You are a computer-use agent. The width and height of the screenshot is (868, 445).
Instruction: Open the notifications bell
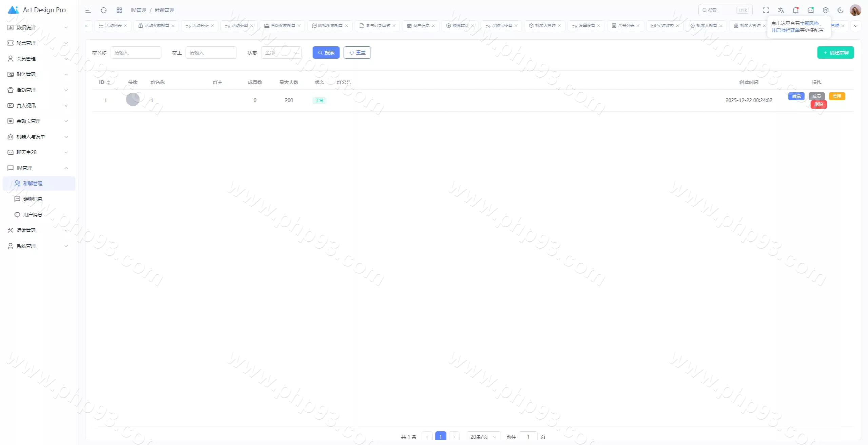coord(796,10)
